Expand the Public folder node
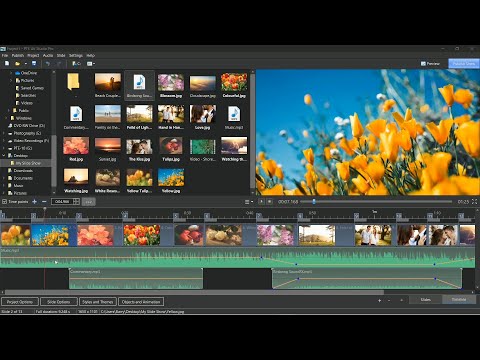Viewport: 480px width, 360px height. click(9, 110)
